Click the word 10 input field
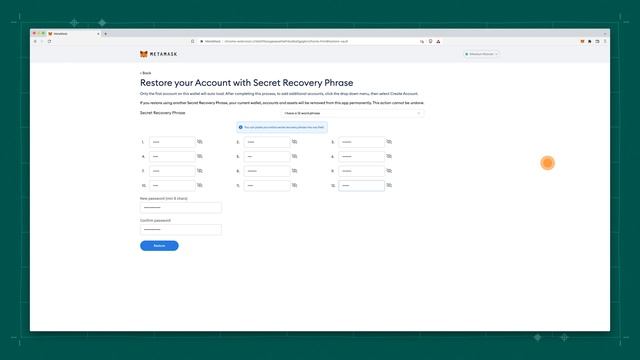The height and width of the screenshot is (360, 640). [172, 186]
